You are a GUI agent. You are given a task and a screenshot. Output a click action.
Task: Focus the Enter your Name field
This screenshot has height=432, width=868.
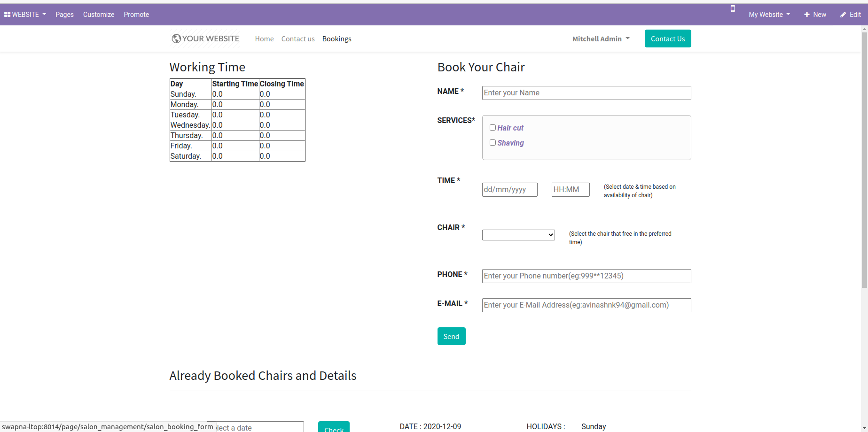(586, 93)
